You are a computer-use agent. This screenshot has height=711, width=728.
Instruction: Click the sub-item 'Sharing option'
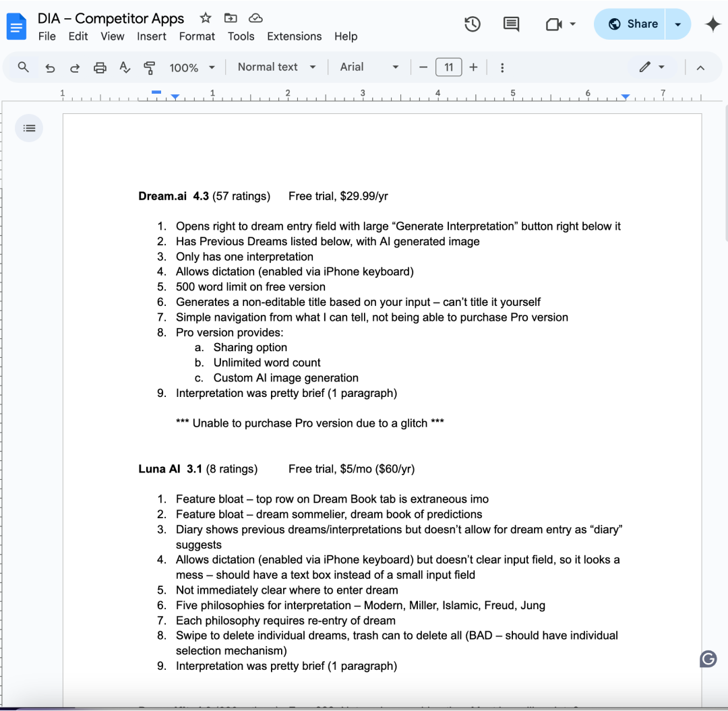point(250,348)
